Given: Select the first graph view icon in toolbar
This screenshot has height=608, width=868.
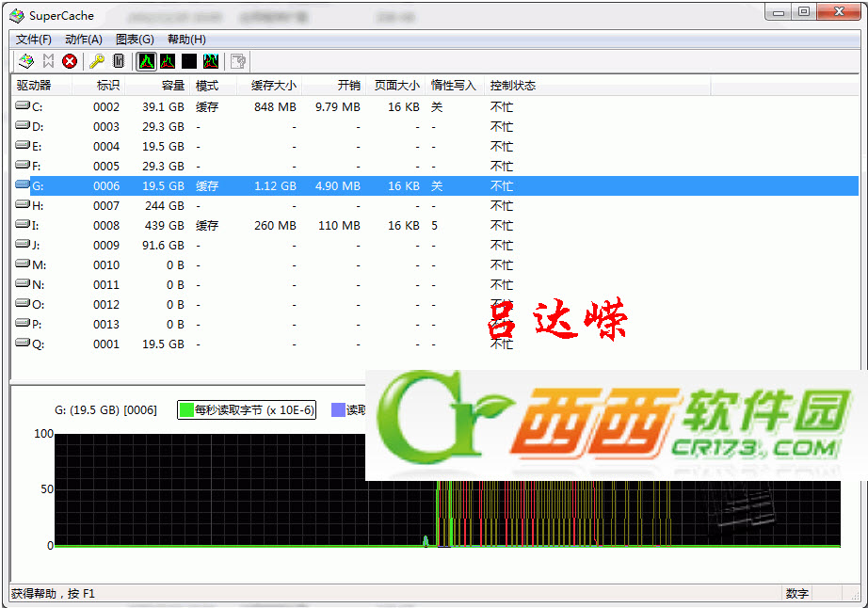Looking at the screenshot, I should coord(146,61).
